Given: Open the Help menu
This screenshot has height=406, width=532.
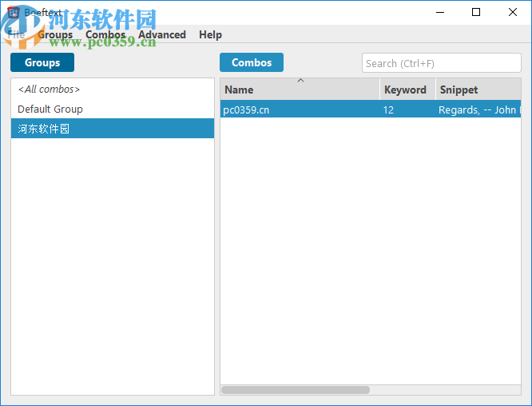Looking at the screenshot, I should click(x=210, y=34).
